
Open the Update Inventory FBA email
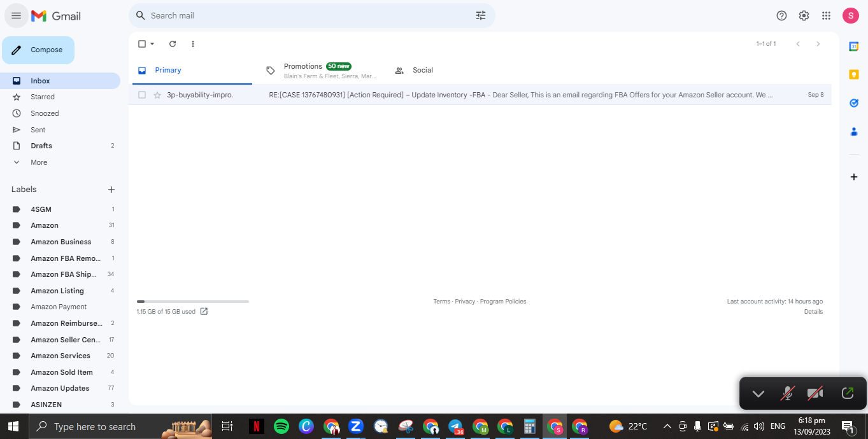[481, 95]
